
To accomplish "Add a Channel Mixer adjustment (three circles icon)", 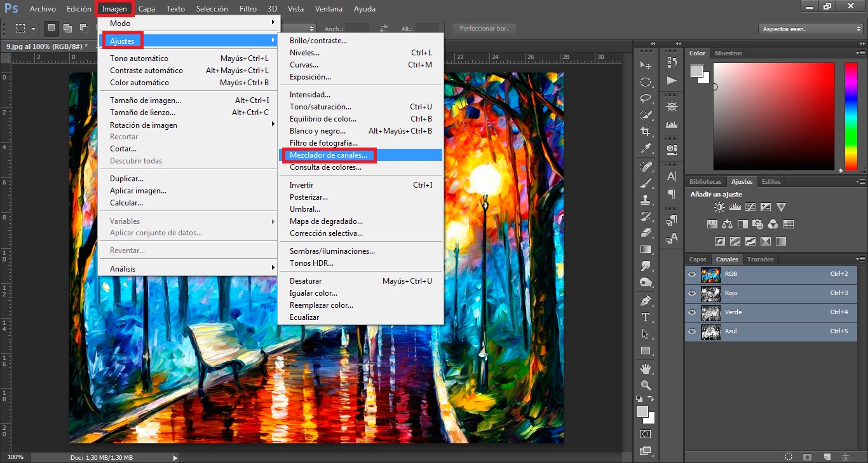I will [x=773, y=225].
